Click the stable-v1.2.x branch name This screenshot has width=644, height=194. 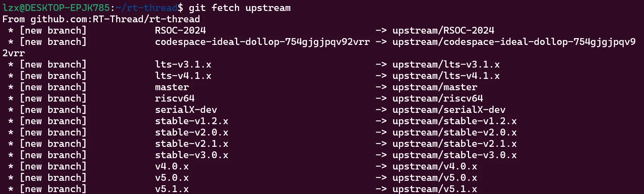pos(192,121)
